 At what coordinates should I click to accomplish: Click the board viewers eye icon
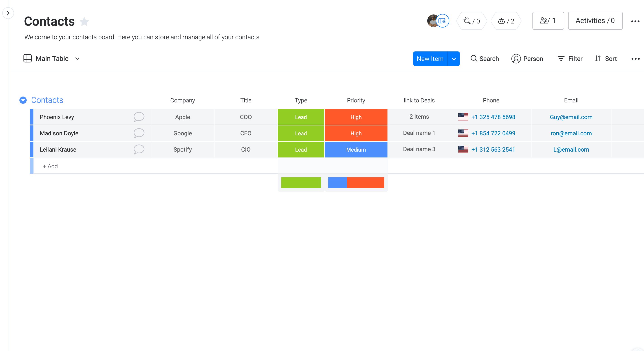pyautogui.click(x=443, y=21)
